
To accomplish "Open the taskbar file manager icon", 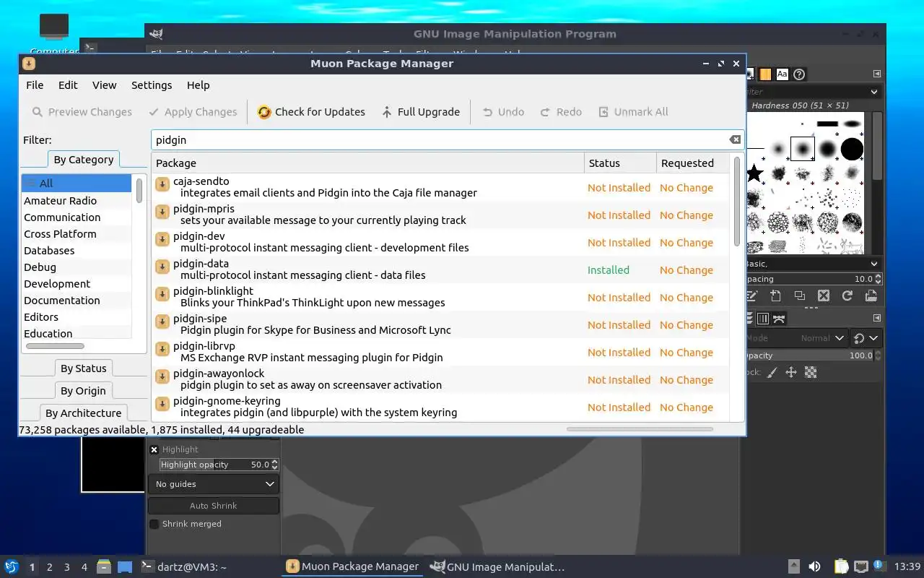I will [x=103, y=567].
